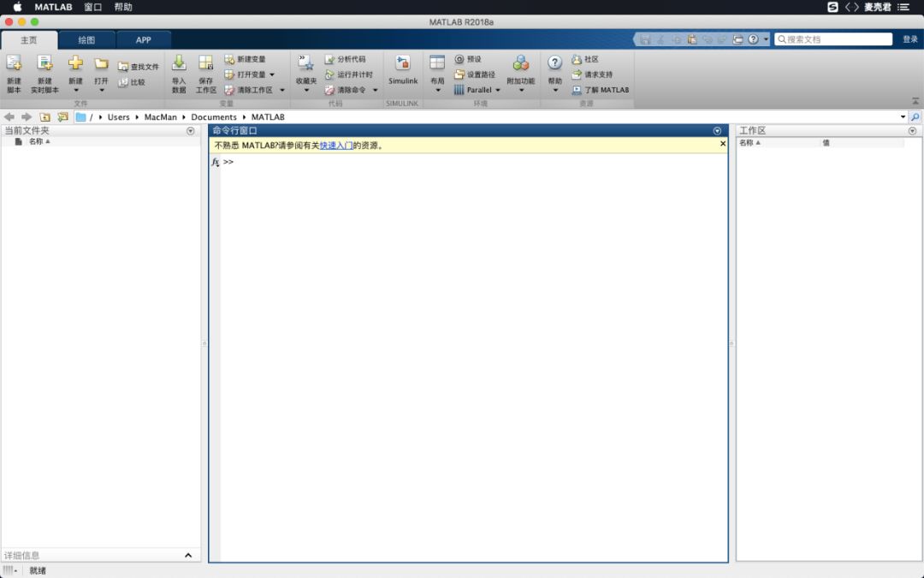The width and height of the screenshot is (924, 578).
Task: Expand the 清除工作区 dropdown arrow
Action: tap(281, 90)
